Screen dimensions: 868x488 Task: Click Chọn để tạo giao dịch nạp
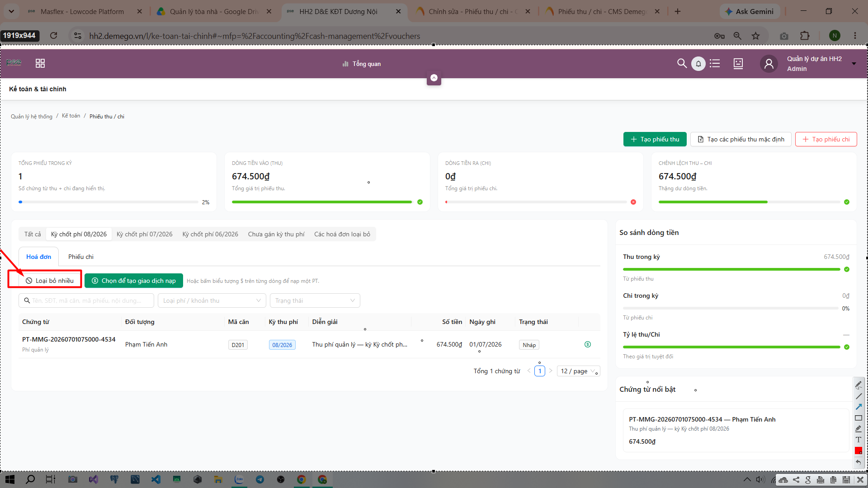134,281
